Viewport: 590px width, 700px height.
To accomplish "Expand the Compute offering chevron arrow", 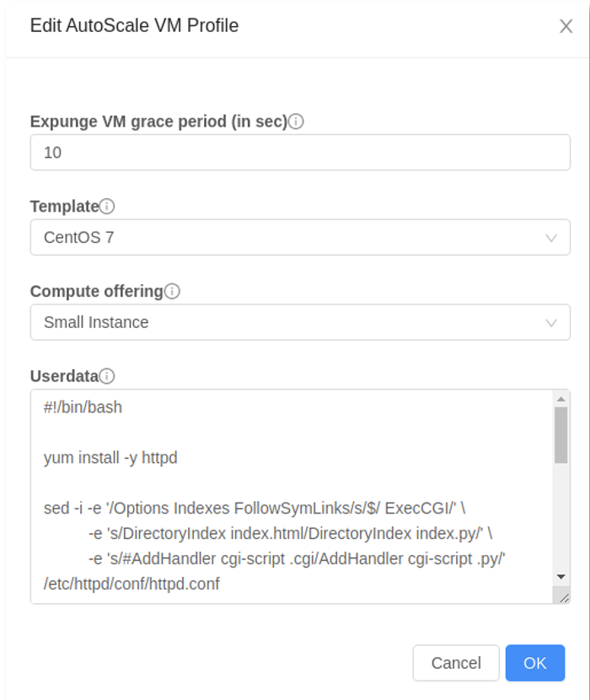I will [x=551, y=323].
